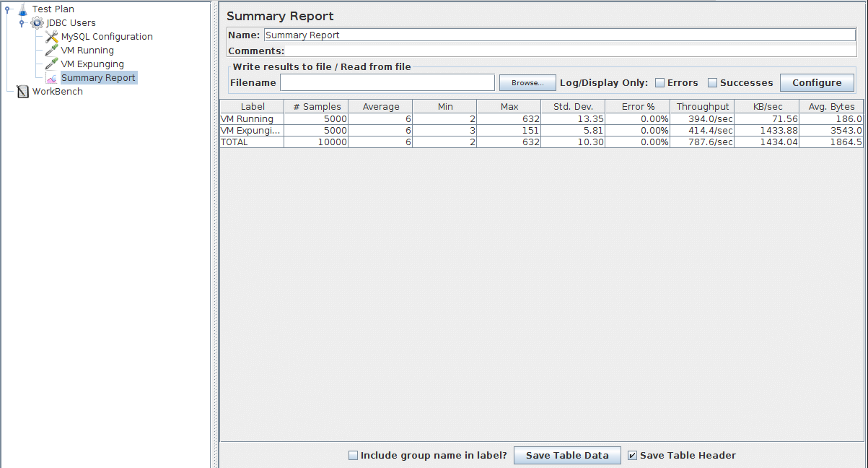Click the Name field containing Summary Report
Image resolution: width=868 pixels, height=468 pixels.
click(x=559, y=35)
